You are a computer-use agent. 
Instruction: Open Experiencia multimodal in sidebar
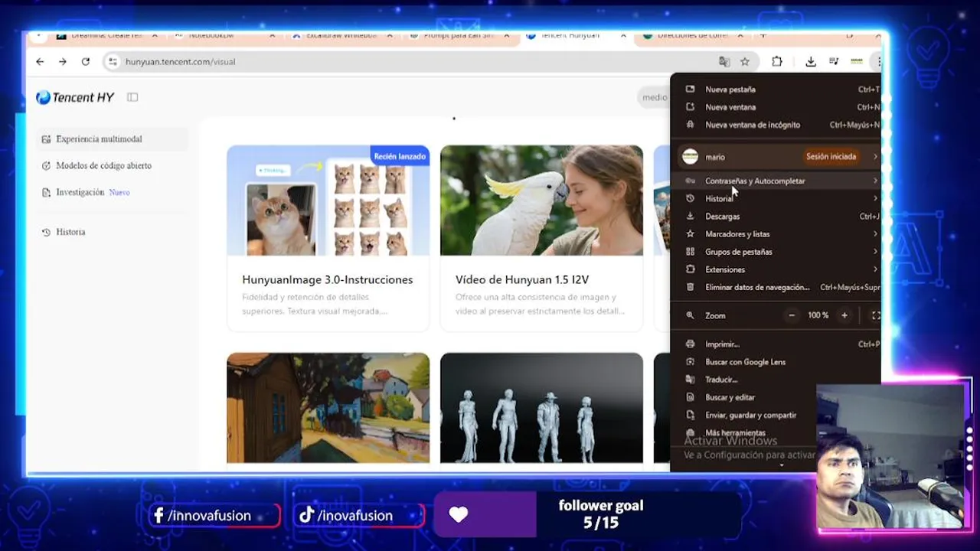114,139
